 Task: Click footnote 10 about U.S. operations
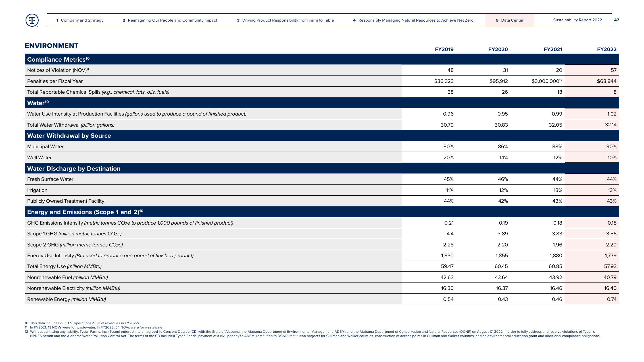[82, 323]
